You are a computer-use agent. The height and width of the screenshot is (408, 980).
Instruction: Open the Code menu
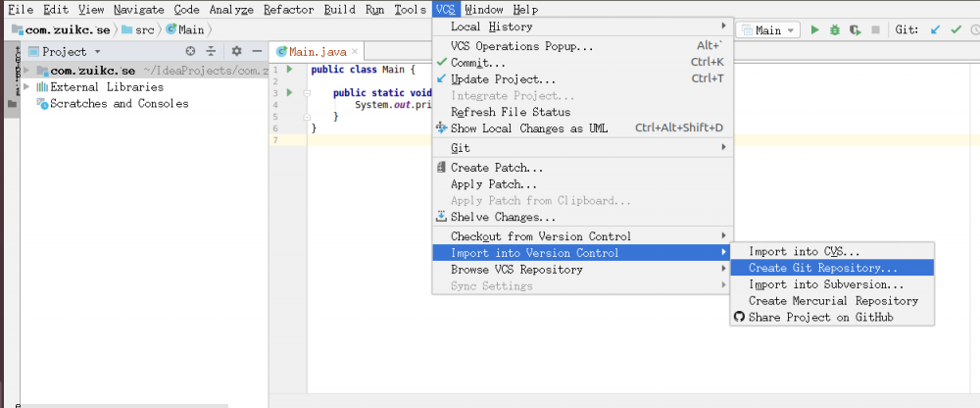pyautogui.click(x=186, y=10)
